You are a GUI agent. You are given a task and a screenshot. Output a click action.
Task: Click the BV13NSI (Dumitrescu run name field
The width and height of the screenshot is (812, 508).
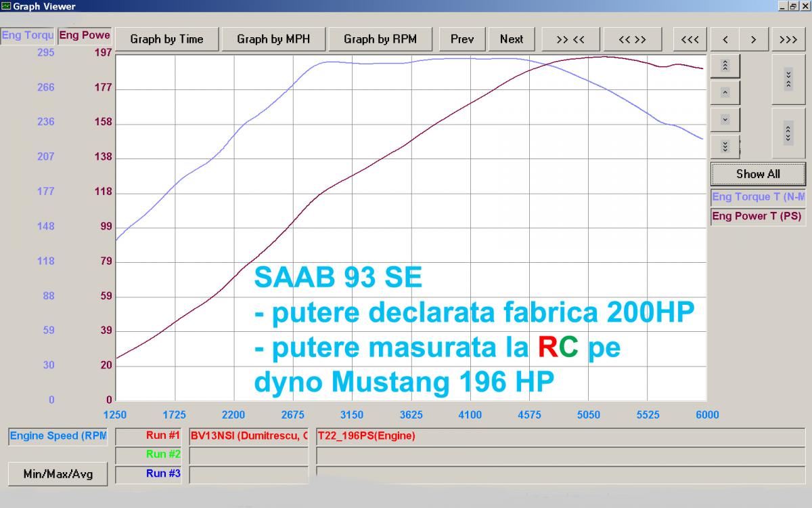click(x=249, y=436)
